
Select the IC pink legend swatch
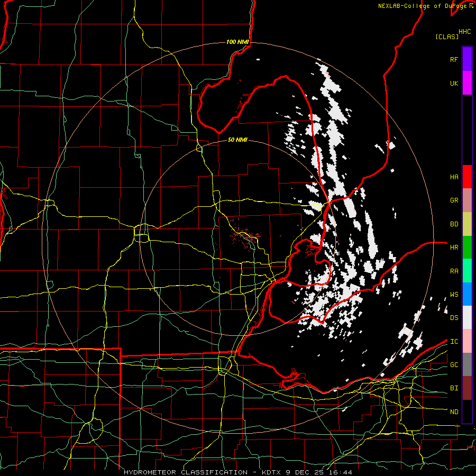tap(467, 341)
